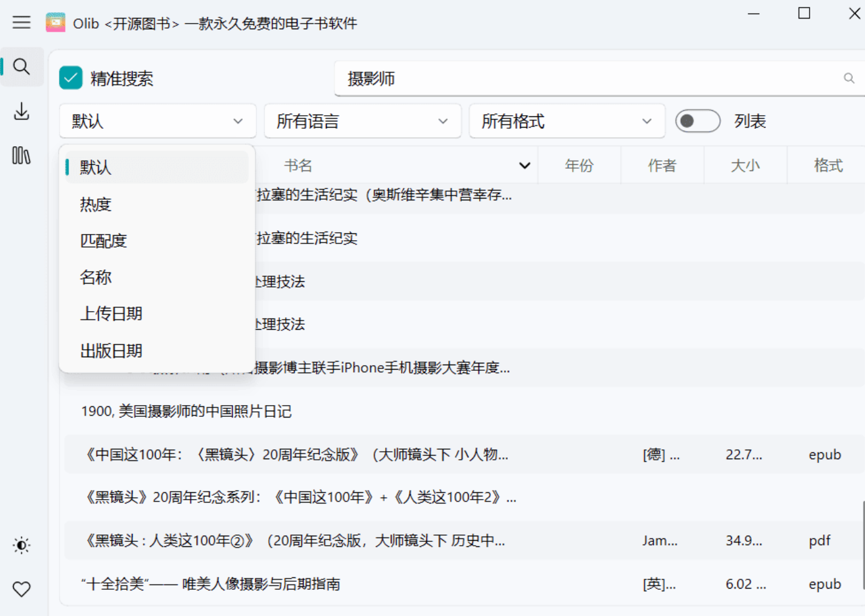Image resolution: width=865 pixels, height=616 pixels.
Task: Click the 年份 column header
Action: (579, 166)
